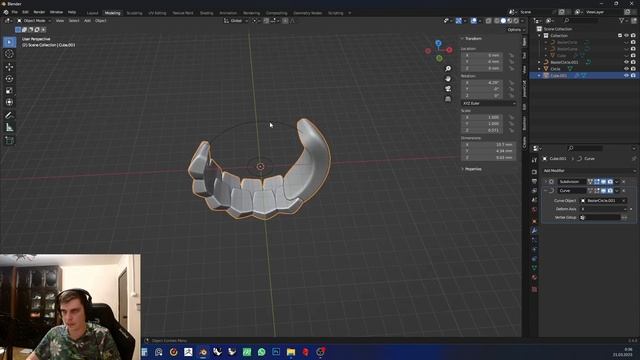The image size is (640, 360).
Task: Clear the BezierCircle.001 curve object field
Action: click(623, 200)
